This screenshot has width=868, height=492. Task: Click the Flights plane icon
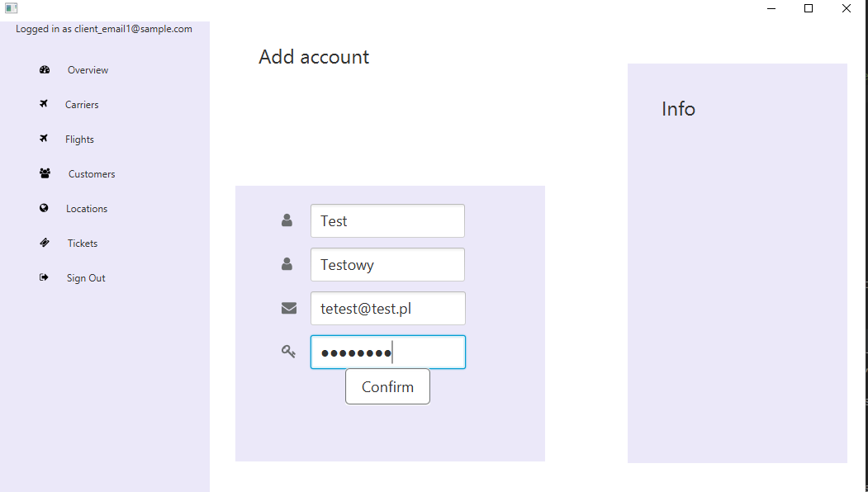coord(44,139)
